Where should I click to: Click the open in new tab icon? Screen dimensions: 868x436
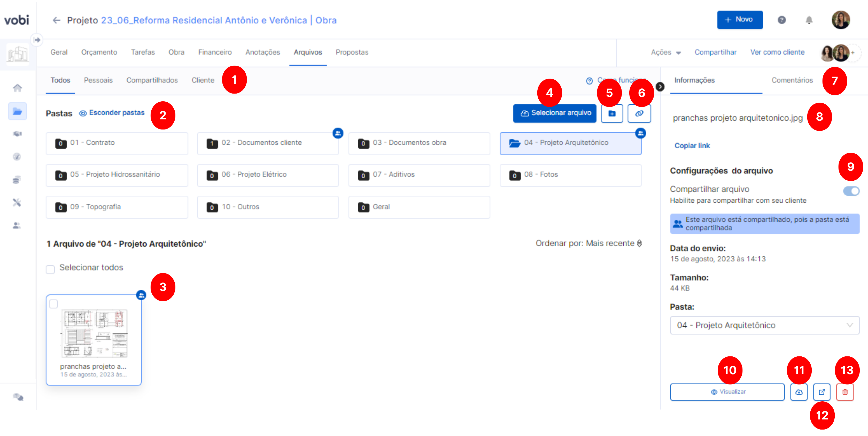822,392
